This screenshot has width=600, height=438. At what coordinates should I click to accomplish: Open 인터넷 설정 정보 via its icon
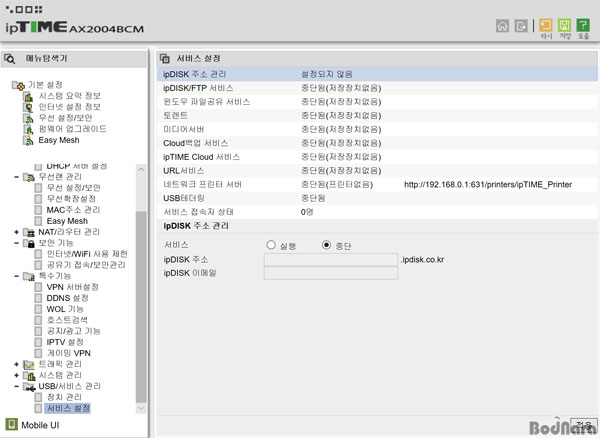coord(28,107)
